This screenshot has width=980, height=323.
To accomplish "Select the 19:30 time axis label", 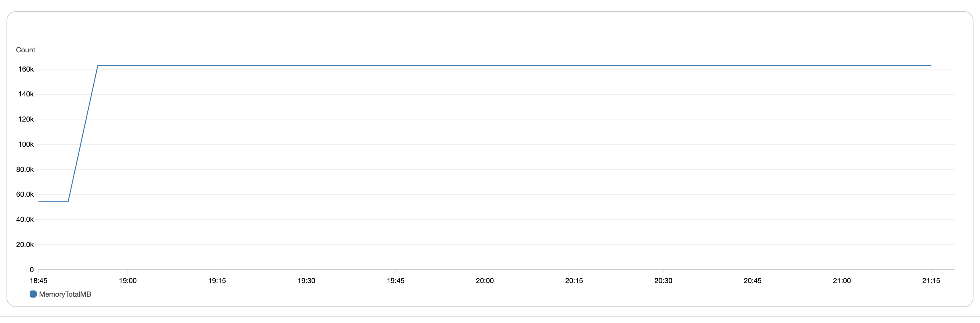I will [x=307, y=280].
